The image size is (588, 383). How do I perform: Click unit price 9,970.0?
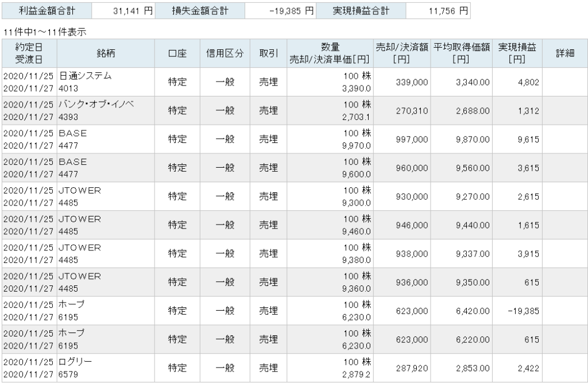click(356, 145)
